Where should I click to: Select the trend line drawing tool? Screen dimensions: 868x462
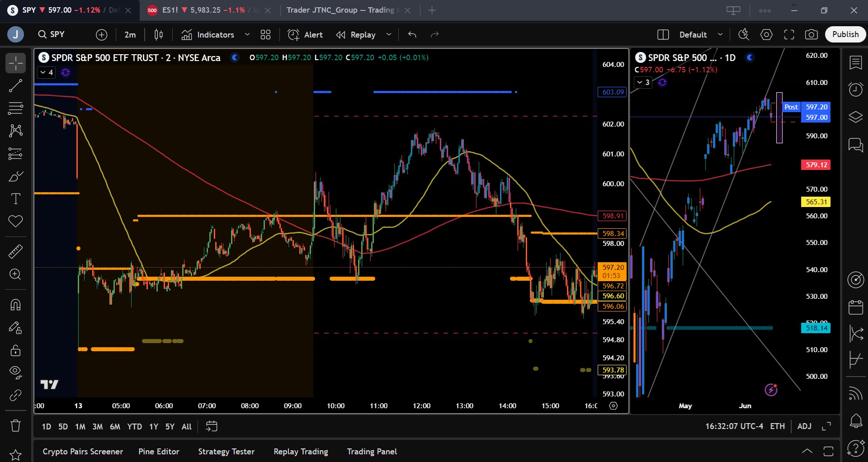click(x=15, y=85)
